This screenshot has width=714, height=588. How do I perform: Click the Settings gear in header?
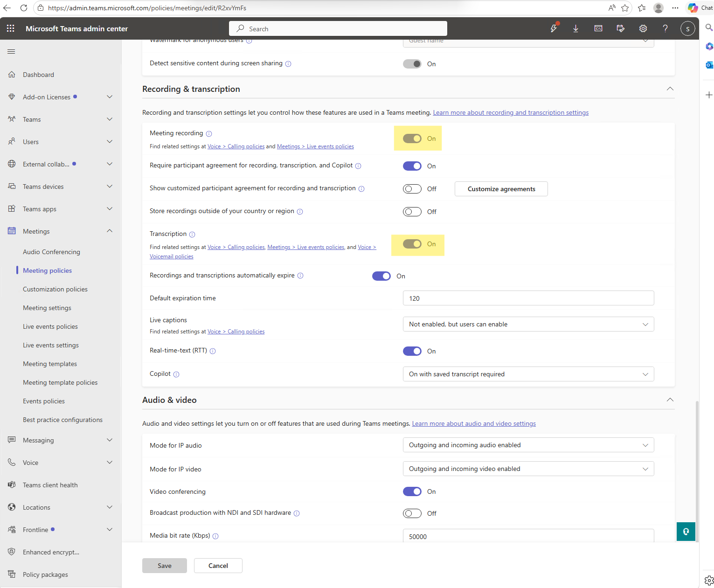pos(643,28)
